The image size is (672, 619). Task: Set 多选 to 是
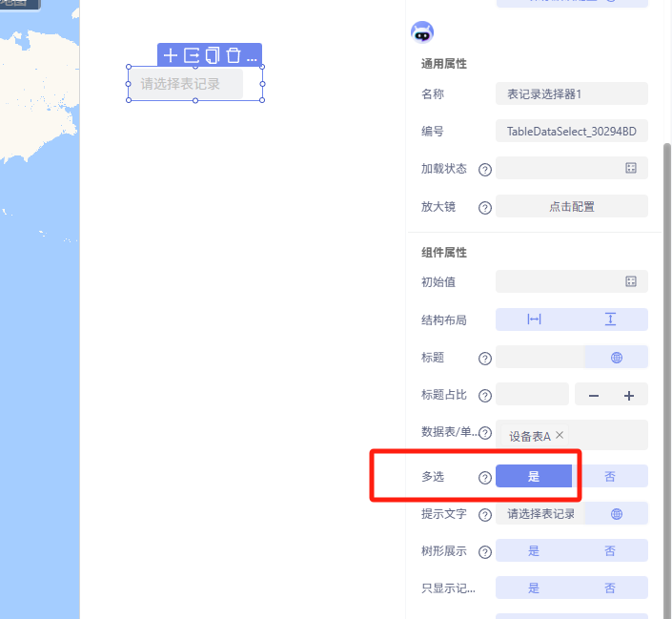point(534,476)
